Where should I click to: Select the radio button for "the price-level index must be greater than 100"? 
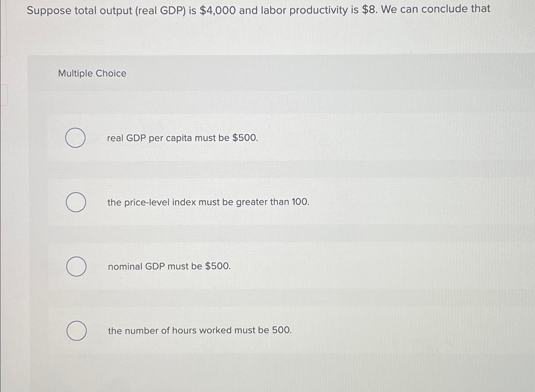(x=76, y=202)
